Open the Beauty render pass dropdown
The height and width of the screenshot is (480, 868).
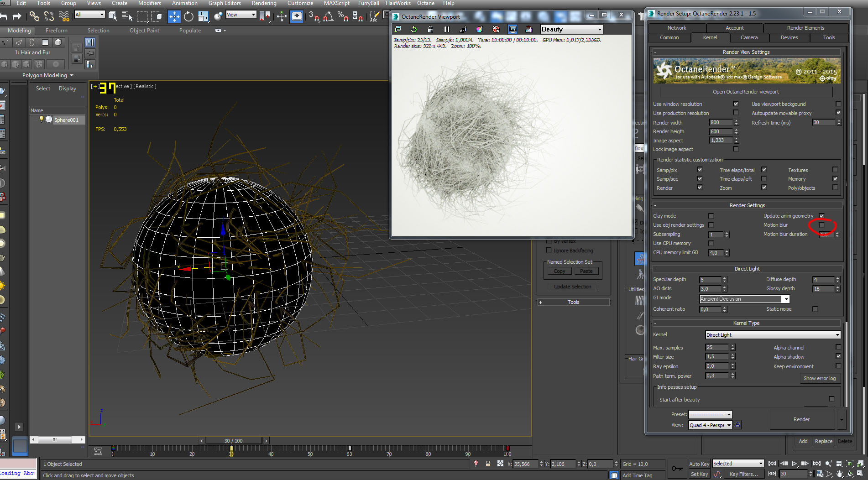click(571, 29)
